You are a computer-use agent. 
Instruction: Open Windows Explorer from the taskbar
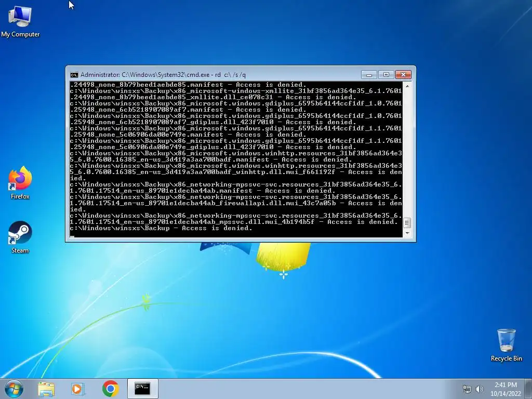46,389
